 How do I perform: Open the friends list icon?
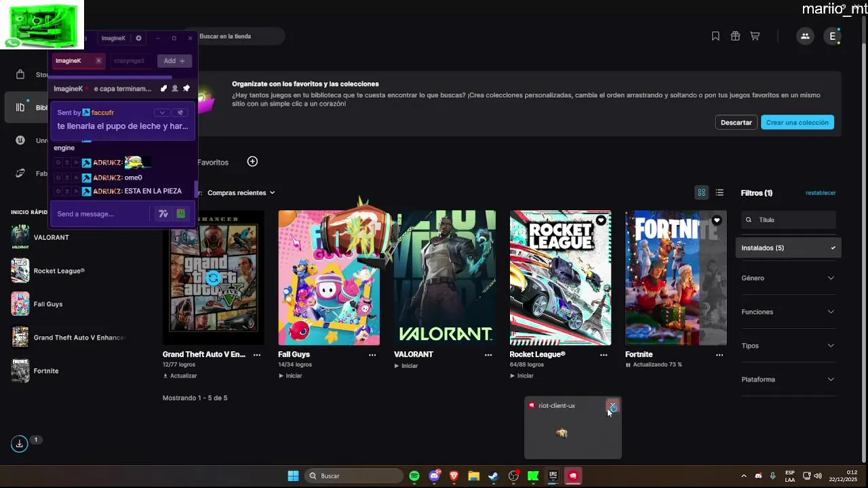(805, 36)
